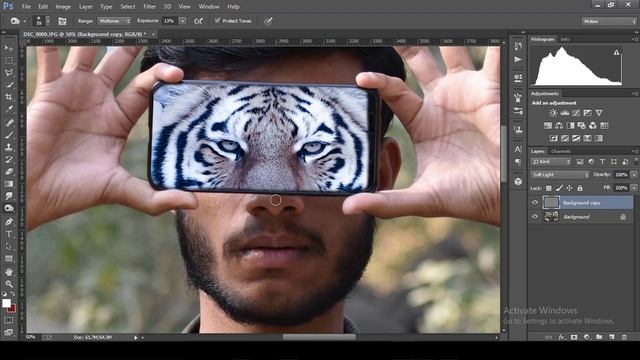Open the Actions panel play icon

[x=518, y=60]
